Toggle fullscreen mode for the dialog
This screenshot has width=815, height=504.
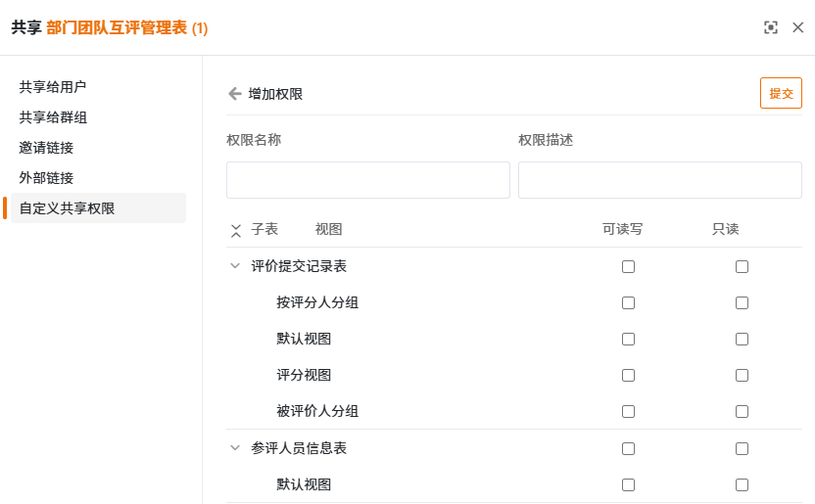771,28
